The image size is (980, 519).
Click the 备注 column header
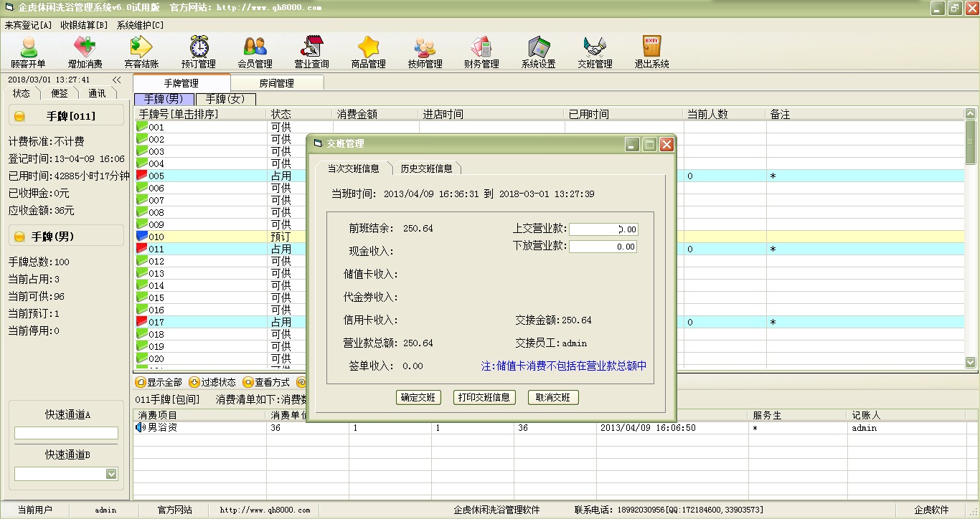pyautogui.click(x=864, y=114)
